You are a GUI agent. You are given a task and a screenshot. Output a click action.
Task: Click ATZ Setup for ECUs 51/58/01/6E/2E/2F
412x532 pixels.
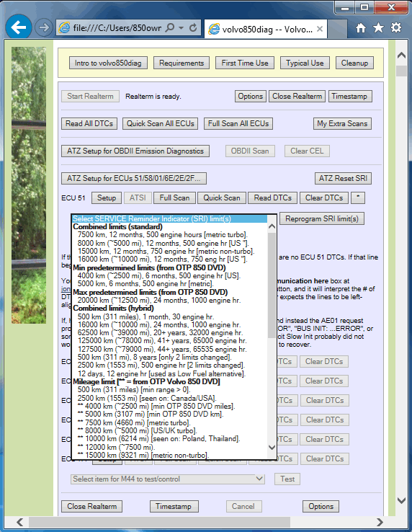tap(134, 178)
